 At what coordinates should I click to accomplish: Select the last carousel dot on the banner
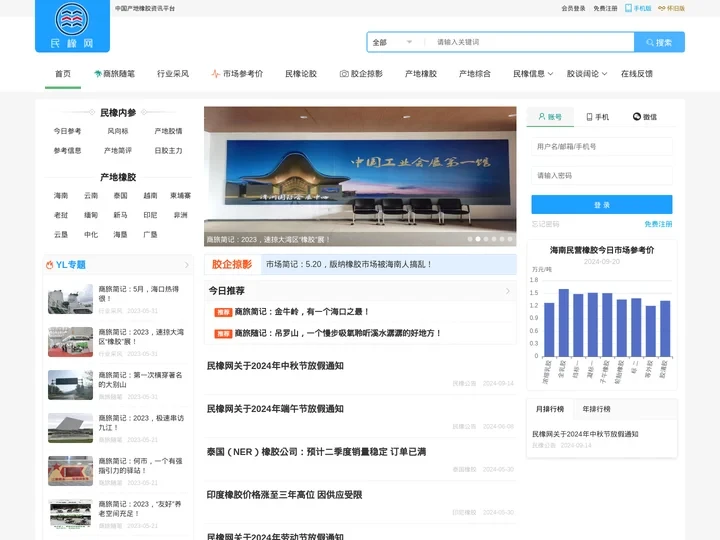pos(510,239)
